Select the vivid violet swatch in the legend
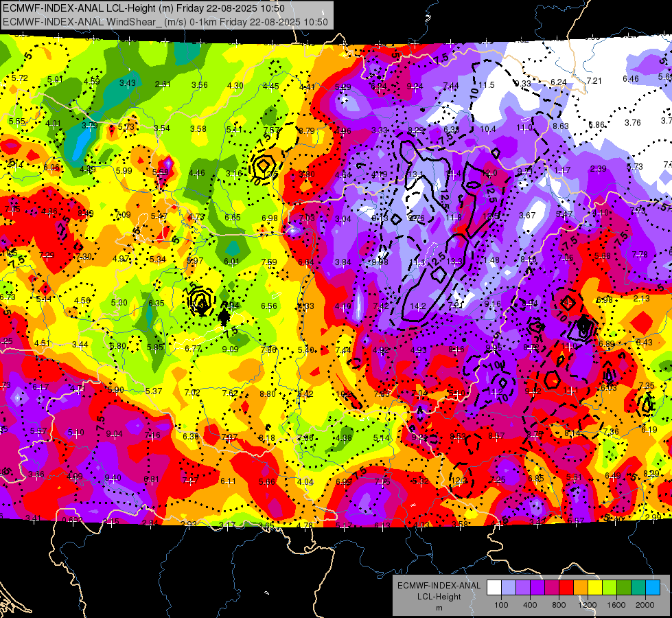The height and width of the screenshot is (618, 672). click(x=537, y=588)
